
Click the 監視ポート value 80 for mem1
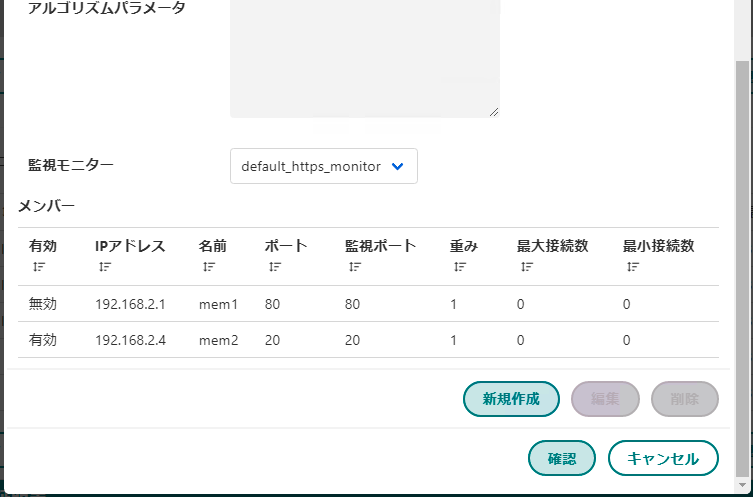352,304
